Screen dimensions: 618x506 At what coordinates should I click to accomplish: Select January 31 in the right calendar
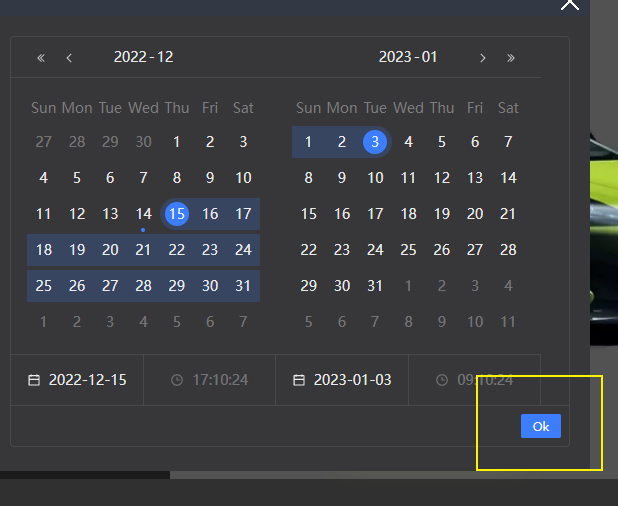point(375,286)
